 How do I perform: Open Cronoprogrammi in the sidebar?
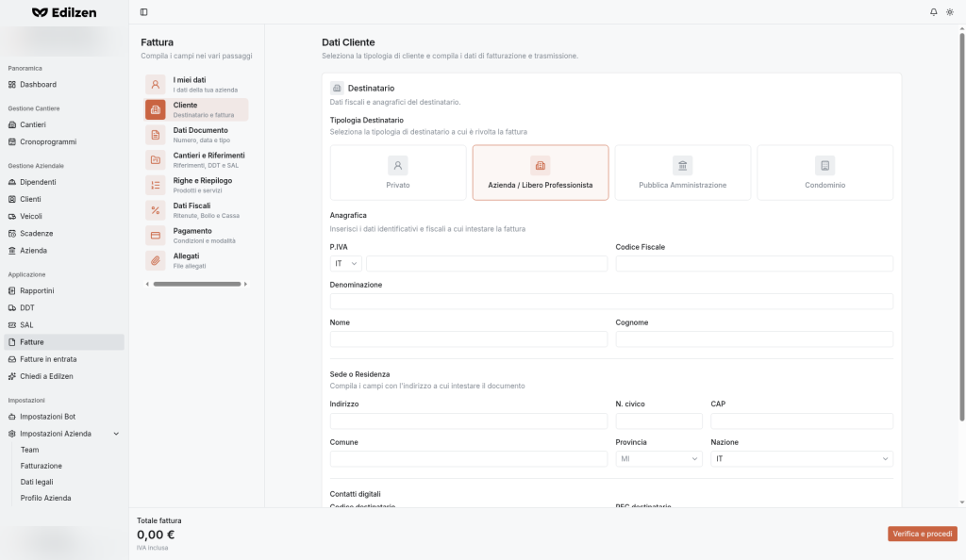[64, 142]
